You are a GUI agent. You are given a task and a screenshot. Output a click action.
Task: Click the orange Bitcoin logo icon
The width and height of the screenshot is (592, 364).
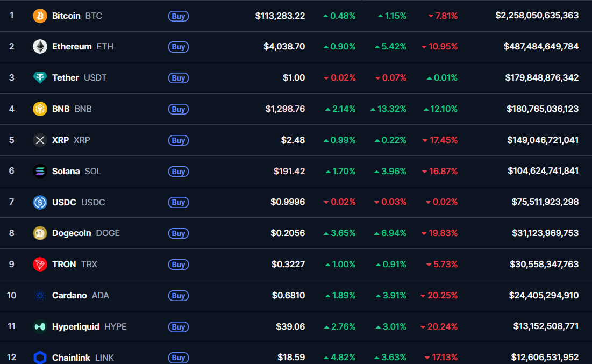click(x=40, y=16)
